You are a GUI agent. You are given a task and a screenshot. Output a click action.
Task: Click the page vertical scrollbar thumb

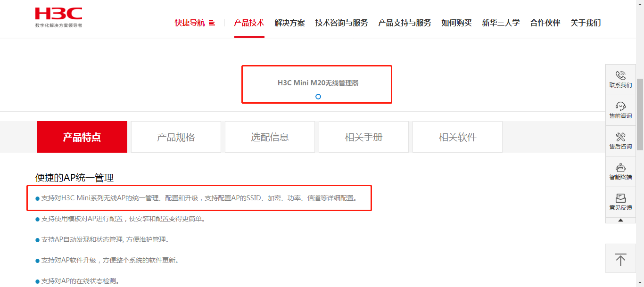(640, 114)
